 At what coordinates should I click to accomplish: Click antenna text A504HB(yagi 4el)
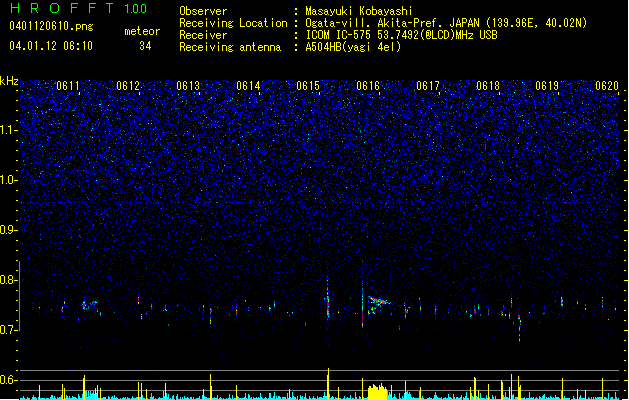click(353, 47)
